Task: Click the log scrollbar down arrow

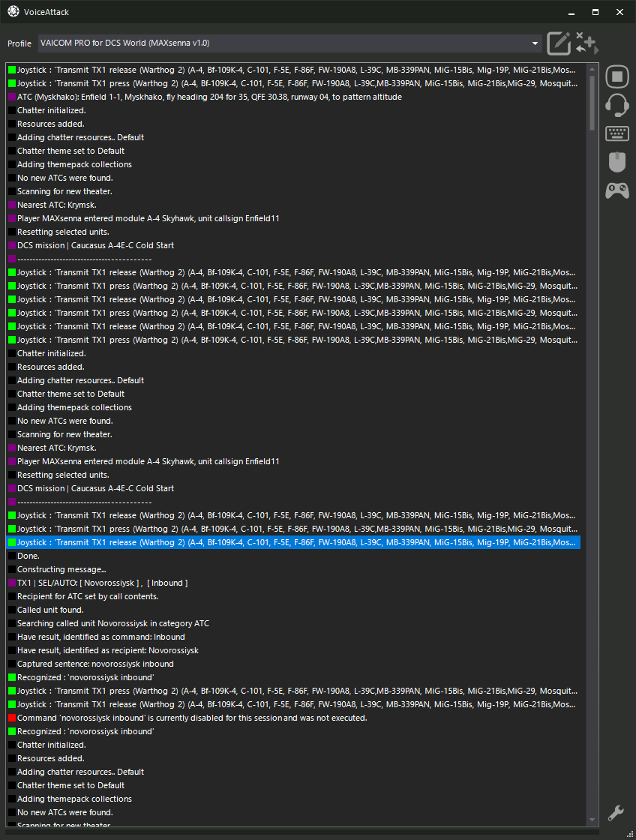Action: (592, 820)
